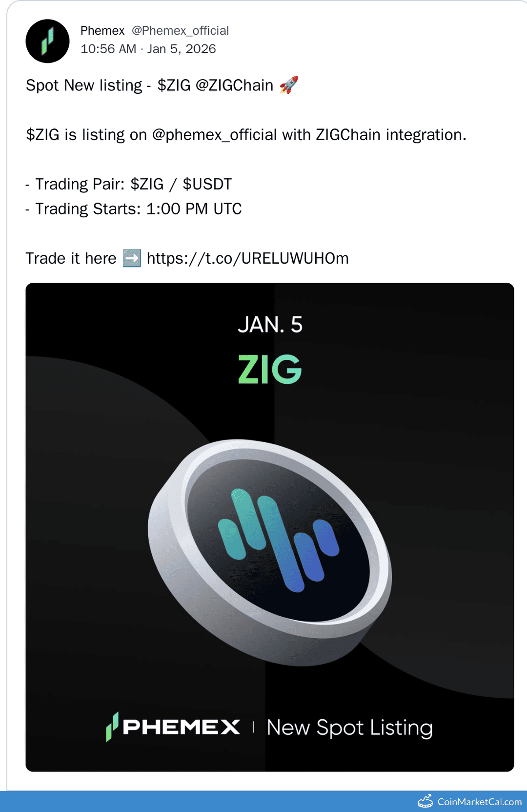The width and height of the screenshot is (527, 812).
Task: Open the t.co trading link
Action: [246, 258]
